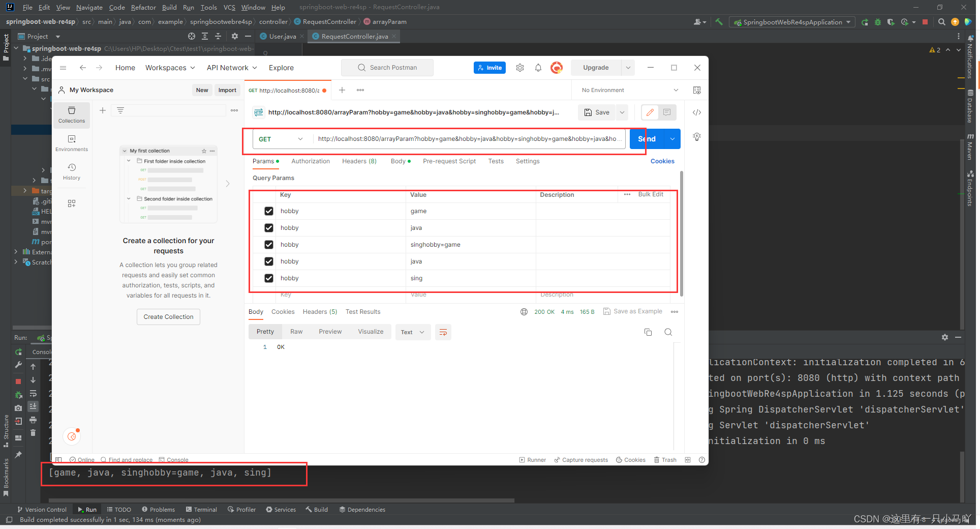Open Postman notifications bell

538,68
